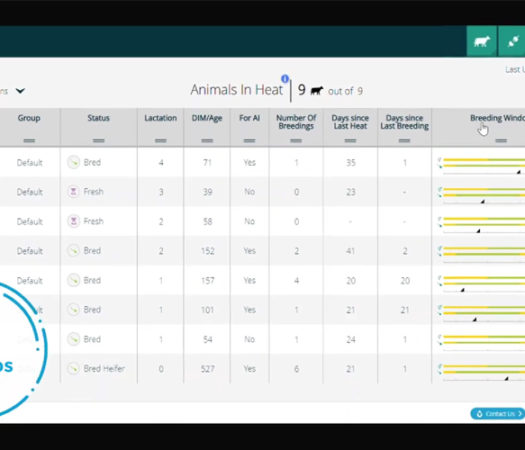Click the Days since Last Heat header

point(350,122)
